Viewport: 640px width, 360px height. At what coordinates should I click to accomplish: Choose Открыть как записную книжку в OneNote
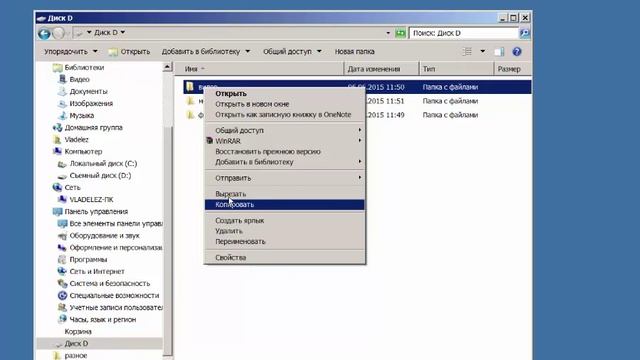(284, 115)
